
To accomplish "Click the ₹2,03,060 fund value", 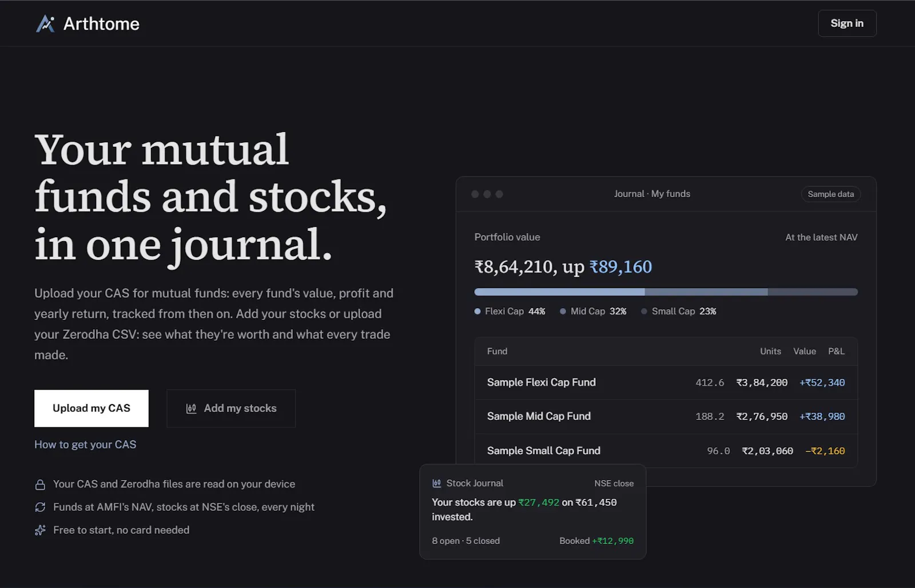I will coord(767,451).
